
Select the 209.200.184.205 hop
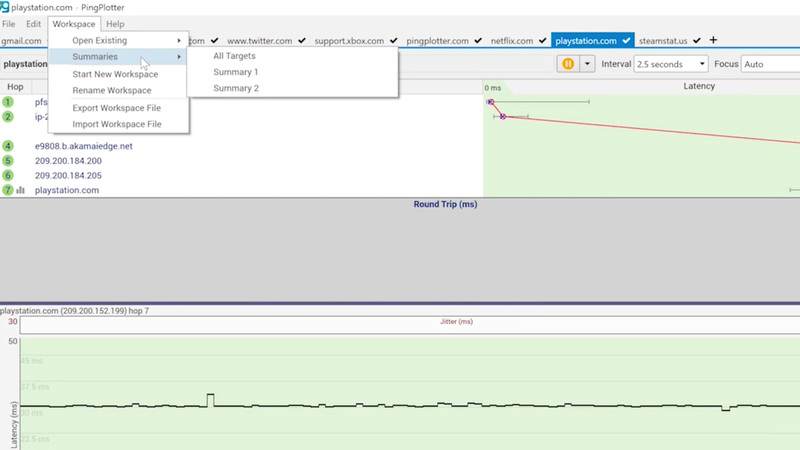[x=68, y=176]
